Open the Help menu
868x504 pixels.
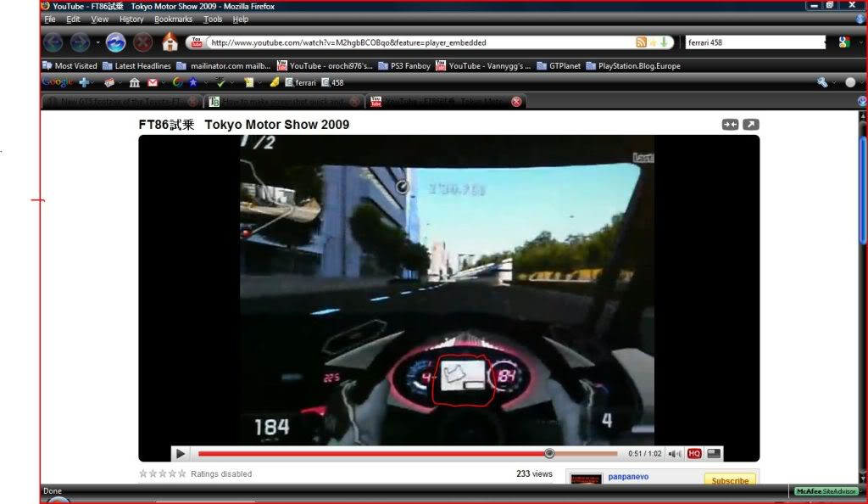(240, 20)
